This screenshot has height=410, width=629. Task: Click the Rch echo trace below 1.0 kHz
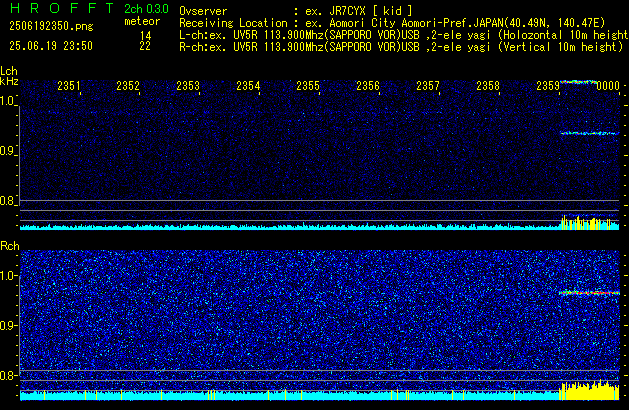point(589,293)
